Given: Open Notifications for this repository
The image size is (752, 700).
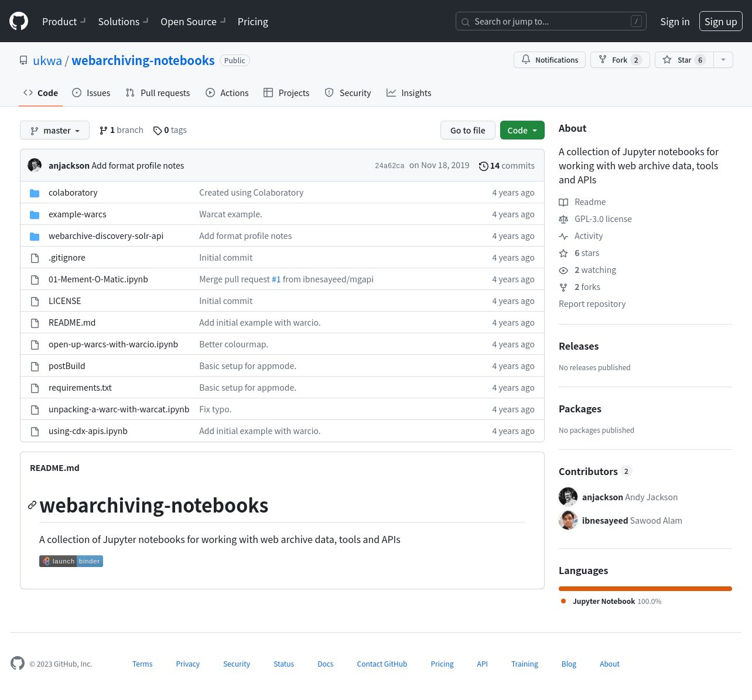Looking at the screenshot, I should click(549, 60).
